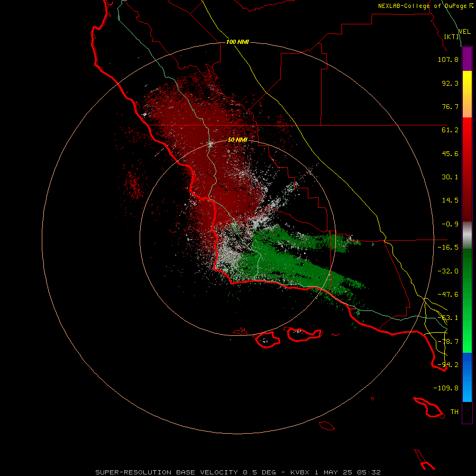Click the [KT] units label
Viewport: 476px width, 476px height.
point(452,36)
